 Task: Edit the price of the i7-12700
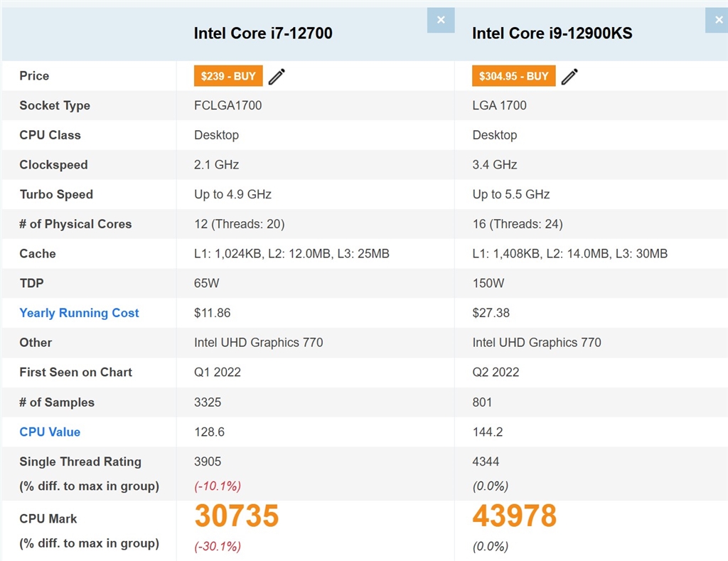point(277,76)
